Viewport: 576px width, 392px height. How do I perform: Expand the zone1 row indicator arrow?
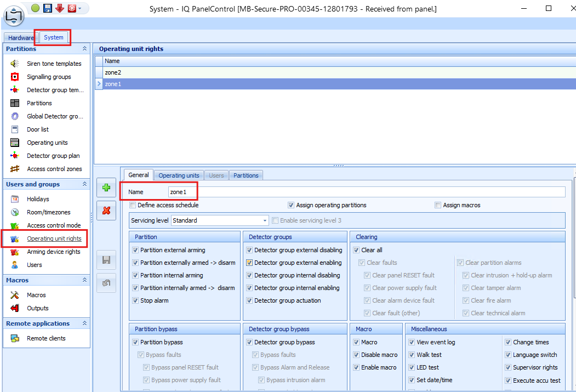(99, 84)
